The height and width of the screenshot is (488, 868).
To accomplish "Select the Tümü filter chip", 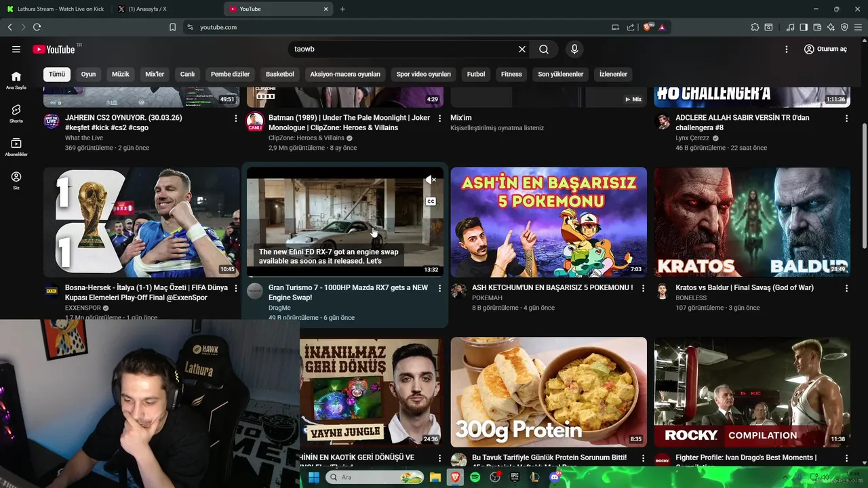I will pyautogui.click(x=57, y=74).
